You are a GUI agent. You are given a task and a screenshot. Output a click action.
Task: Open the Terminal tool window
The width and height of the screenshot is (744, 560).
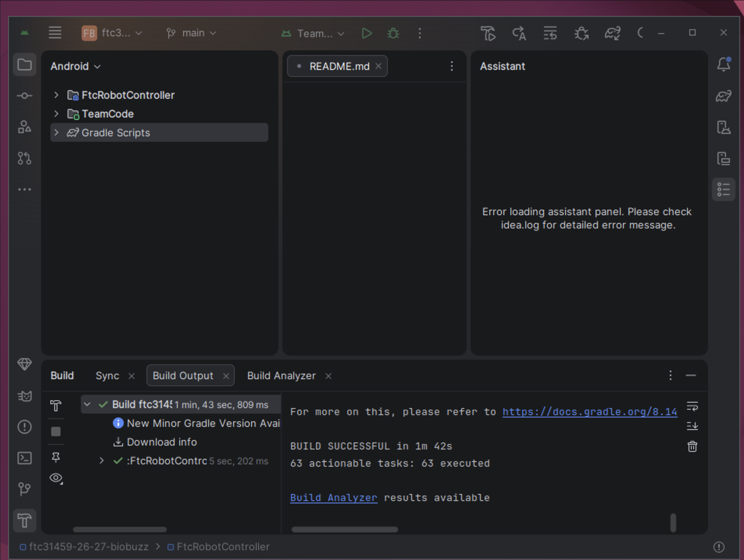coord(24,458)
